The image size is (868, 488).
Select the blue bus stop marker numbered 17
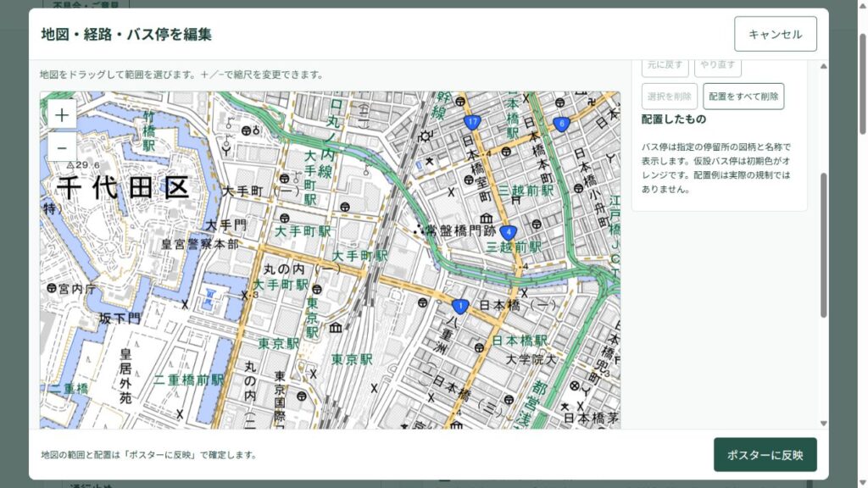(x=472, y=122)
